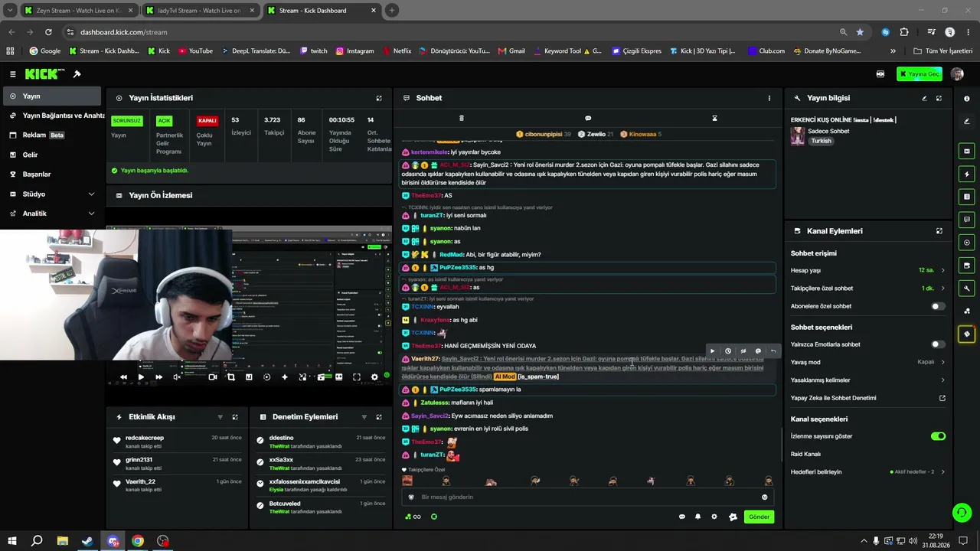
Task: Click the Chrome icon in Windows taskbar
Action: (x=138, y=541)
